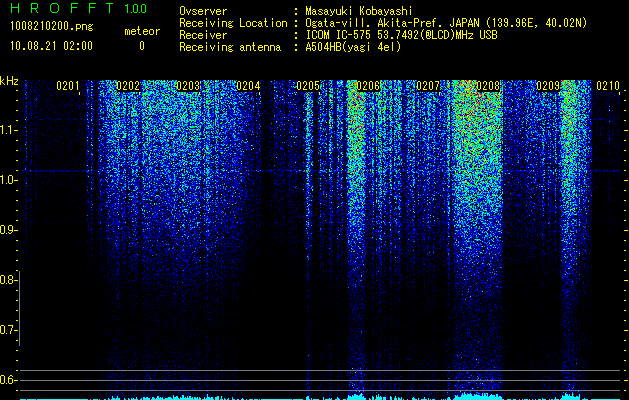Select the ICOM IC-575 receiver description

tap(401, 35)
